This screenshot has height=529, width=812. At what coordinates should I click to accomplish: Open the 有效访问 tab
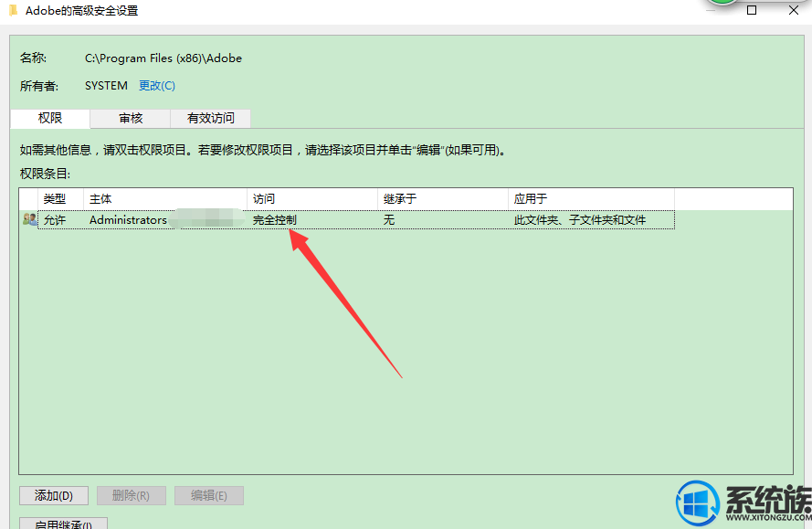pyautogui.click(x=211, y=119)
